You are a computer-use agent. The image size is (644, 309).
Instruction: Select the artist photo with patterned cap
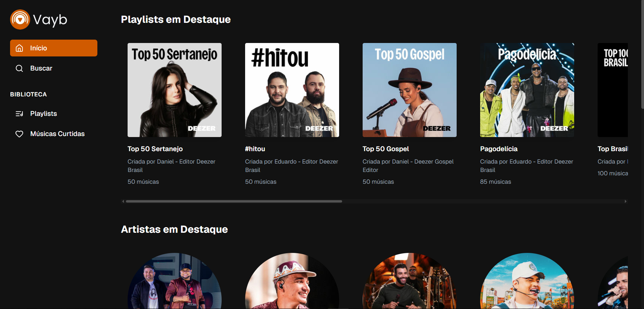coord(292,281)
